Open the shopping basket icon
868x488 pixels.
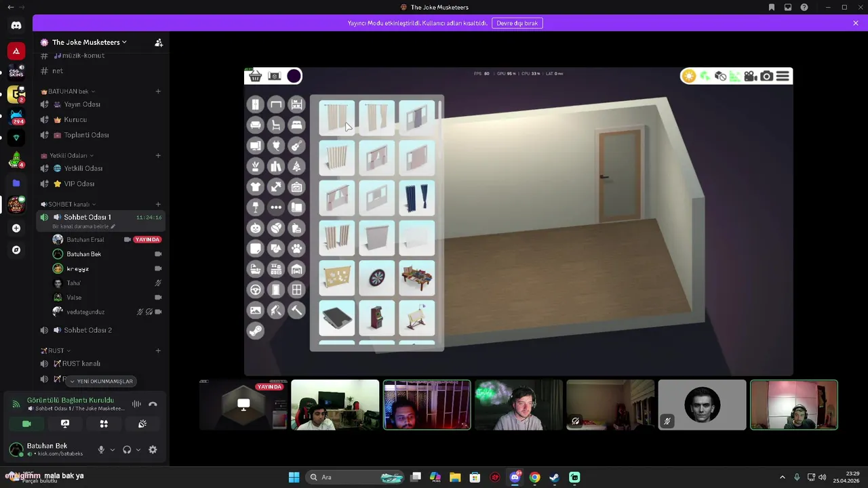pyautogui.click(x=255, y=76)
